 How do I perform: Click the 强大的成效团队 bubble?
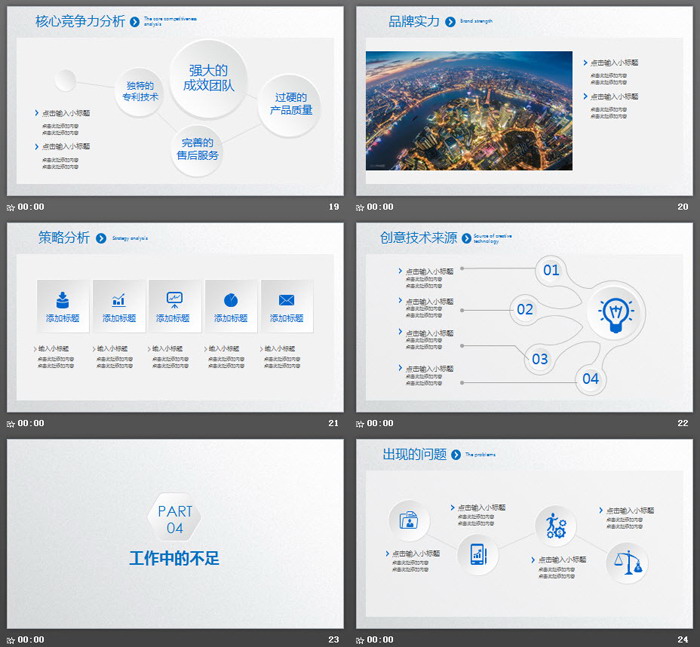coord(208,78)
